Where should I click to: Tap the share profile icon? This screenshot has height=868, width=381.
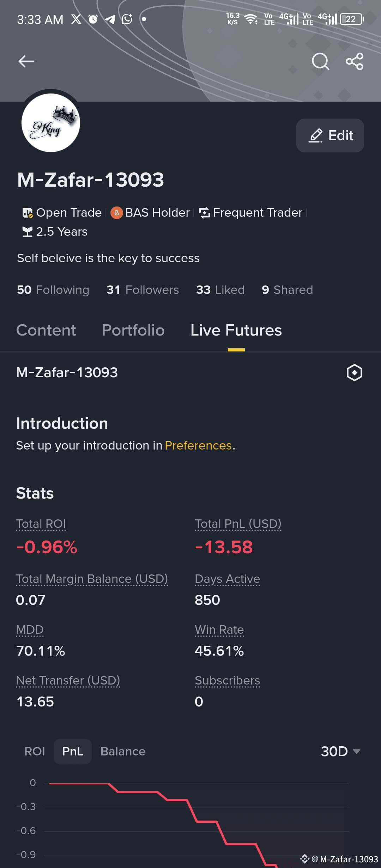coord(355,61)
